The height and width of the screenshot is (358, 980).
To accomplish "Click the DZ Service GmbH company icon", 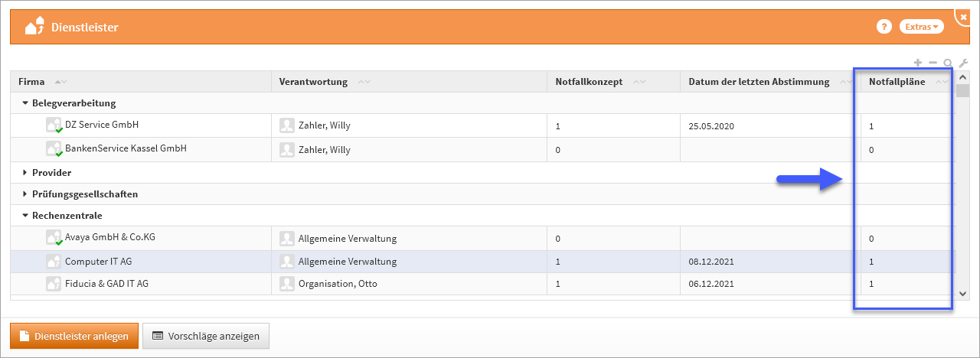I will pos(54,125).
